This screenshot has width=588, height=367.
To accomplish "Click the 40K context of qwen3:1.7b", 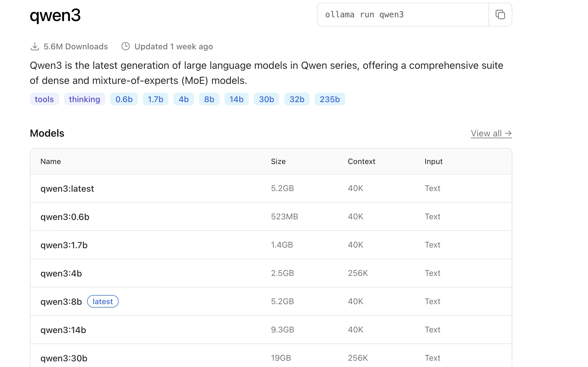I will coord(356,245).
